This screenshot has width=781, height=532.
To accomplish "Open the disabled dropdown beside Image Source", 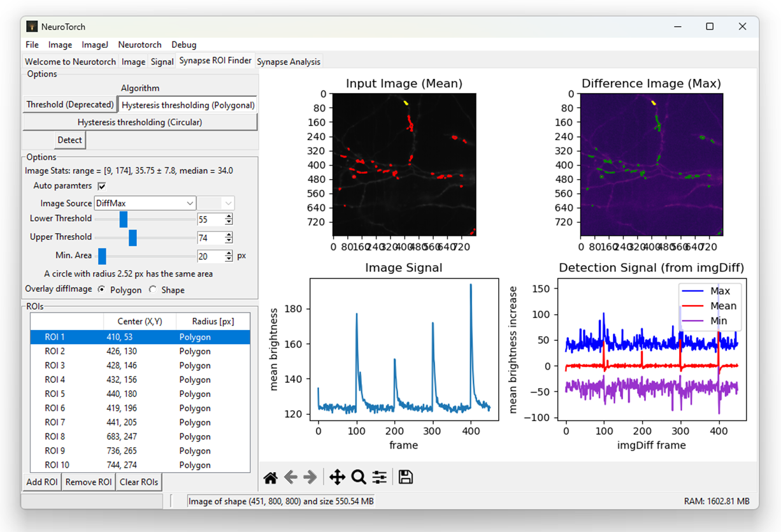I will [x=216, y=203].
